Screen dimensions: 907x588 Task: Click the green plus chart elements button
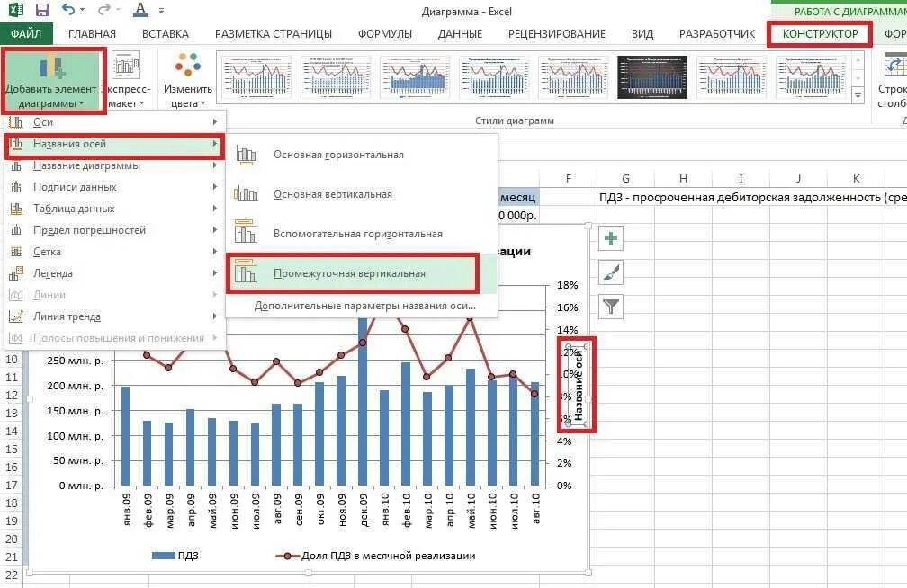(x=611, y=238)
